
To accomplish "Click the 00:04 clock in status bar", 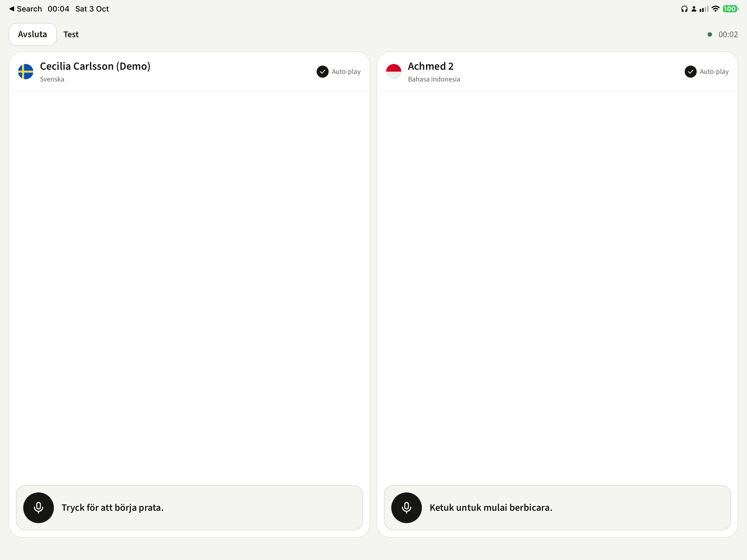I will pyautogui.click(x=59, y=9).
